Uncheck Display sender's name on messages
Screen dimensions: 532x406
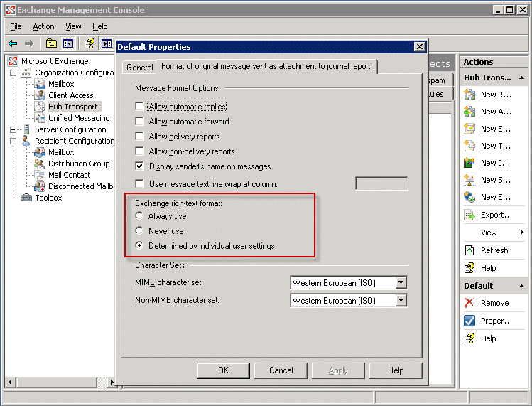(x=139, y=166)
